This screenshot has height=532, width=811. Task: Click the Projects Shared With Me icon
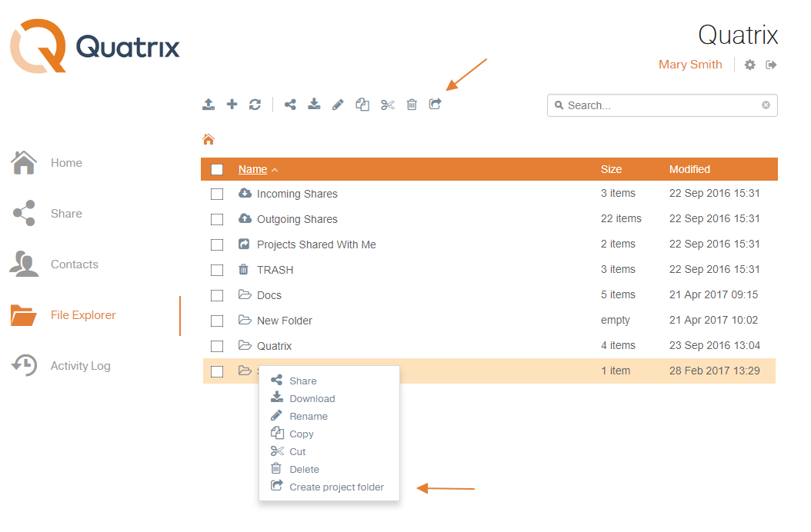(x=244, y=244)
